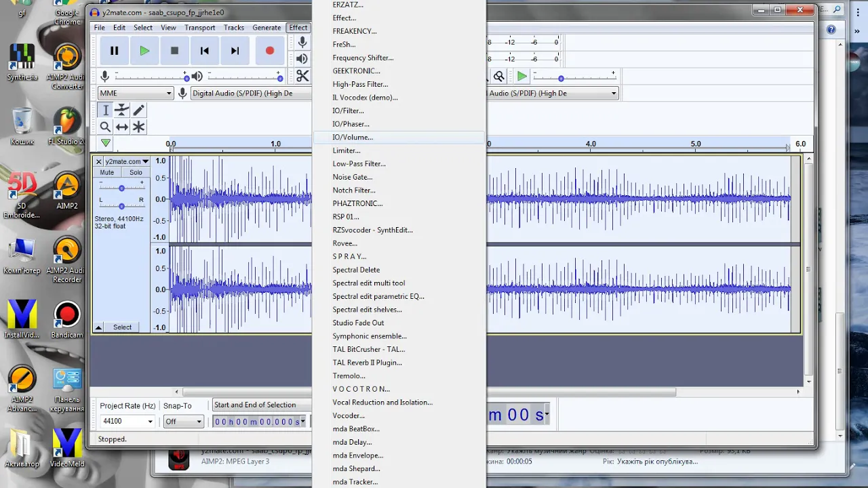Image resolution: width=868 pixels, height=488 pixels.
Task: Open the MME audio host dropdown
Action: point(136,93)
